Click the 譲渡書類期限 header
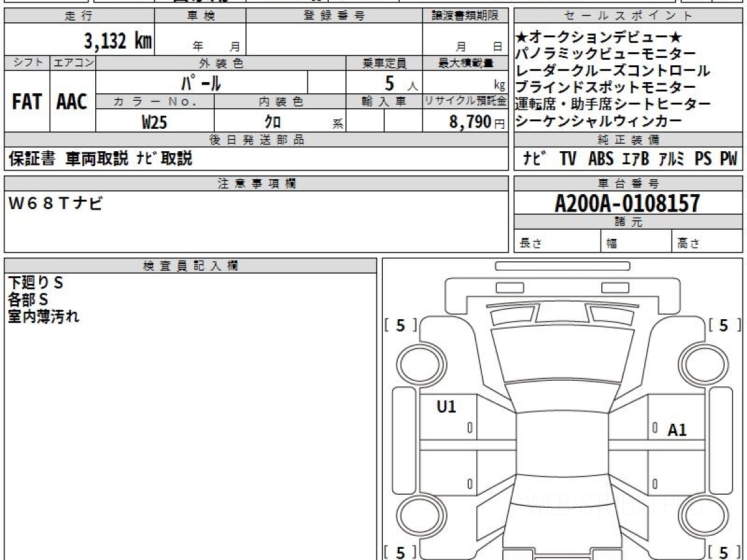747x560 pixels. [x=465, y=16]
